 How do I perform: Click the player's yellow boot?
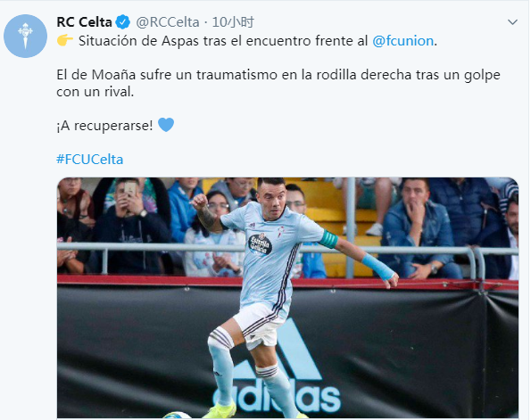(x=220, y=411)
